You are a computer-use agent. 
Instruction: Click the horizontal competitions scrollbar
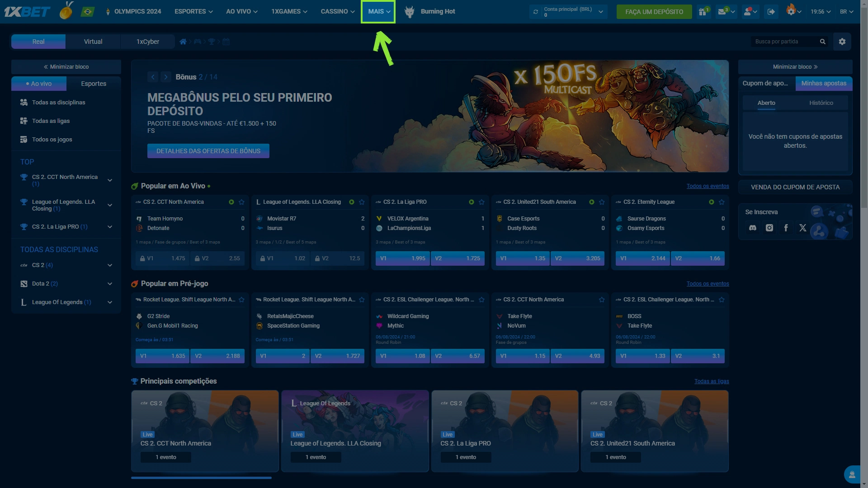201,478
